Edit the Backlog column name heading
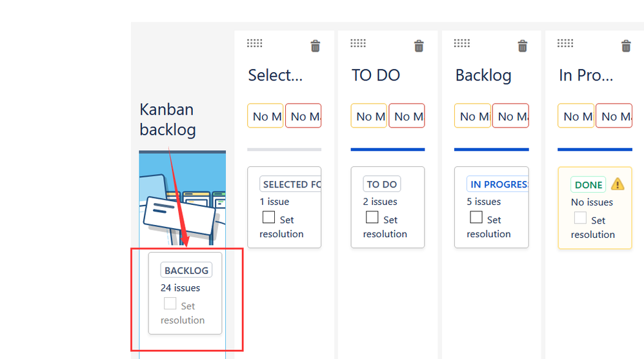The width and height of the screenshot is (644, 359). pos(483,75)
